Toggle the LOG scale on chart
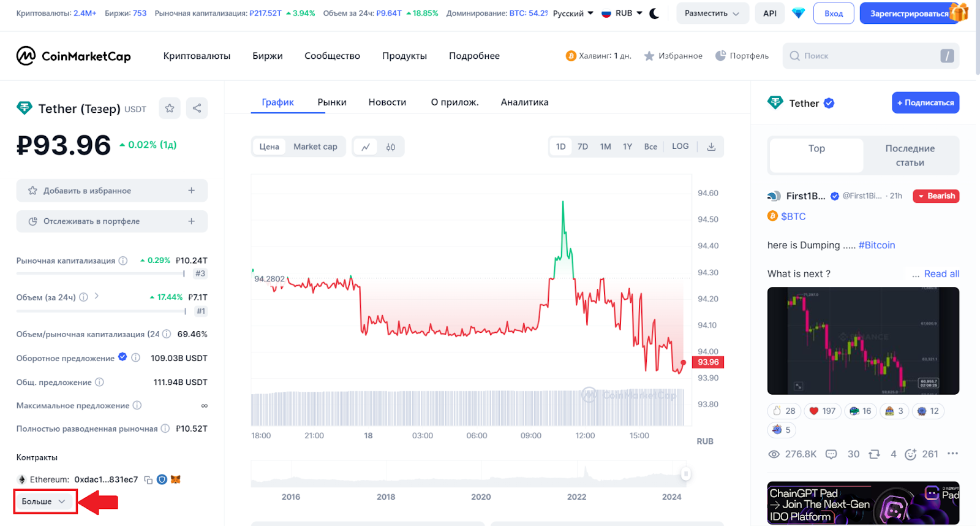 [x=680, y=147]
